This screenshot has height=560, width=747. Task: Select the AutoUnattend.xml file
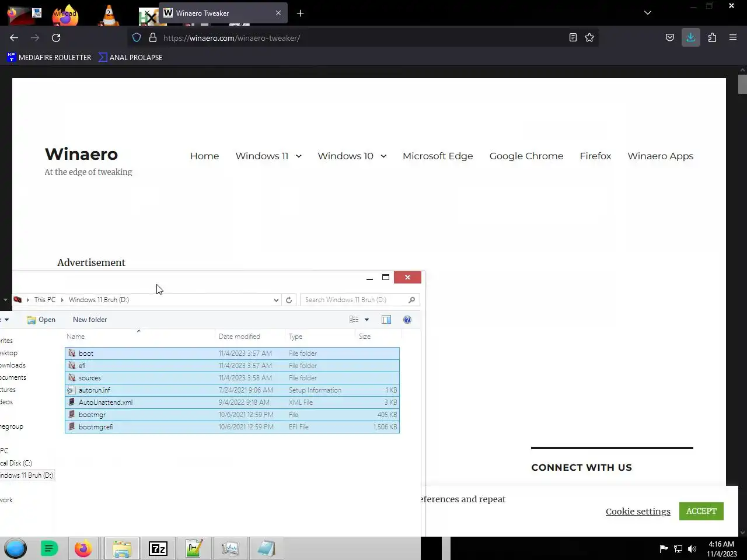click(x=232, y=402)
